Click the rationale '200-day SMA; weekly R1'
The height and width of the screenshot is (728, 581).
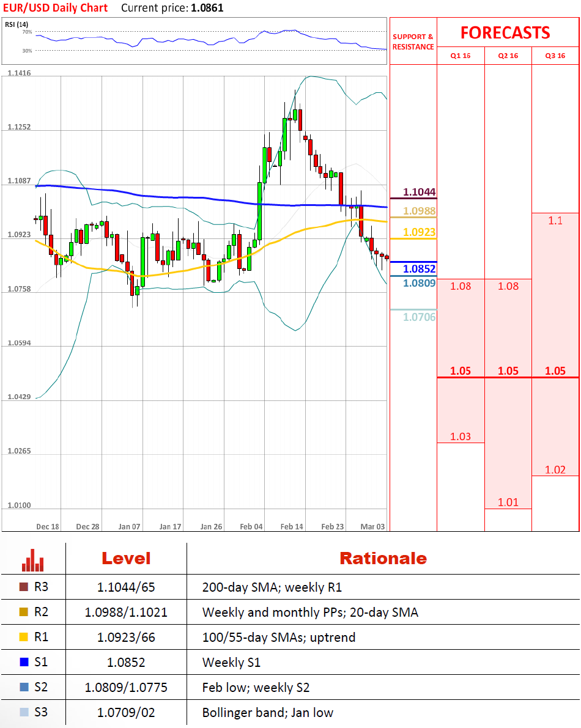(272, 587)
